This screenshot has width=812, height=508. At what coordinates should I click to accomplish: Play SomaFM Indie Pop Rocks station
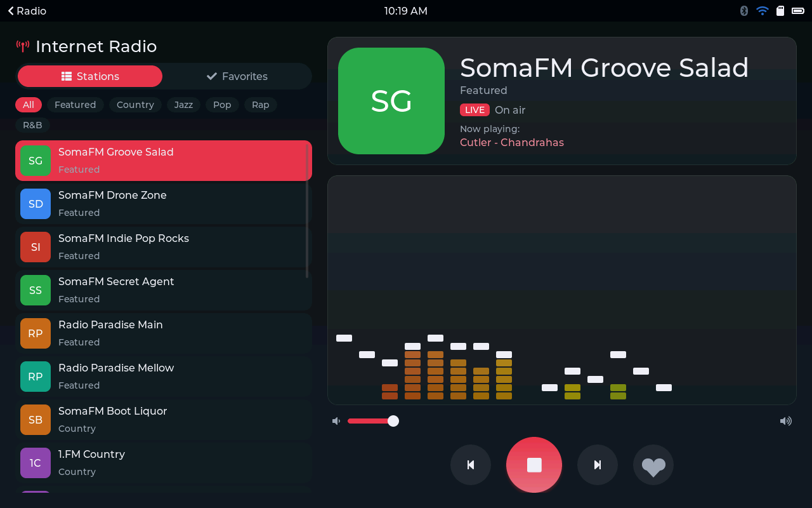164,247
